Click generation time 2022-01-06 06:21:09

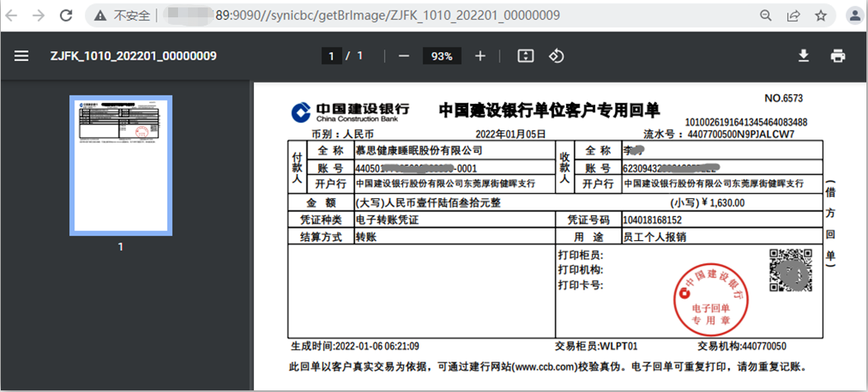point(377,347)
